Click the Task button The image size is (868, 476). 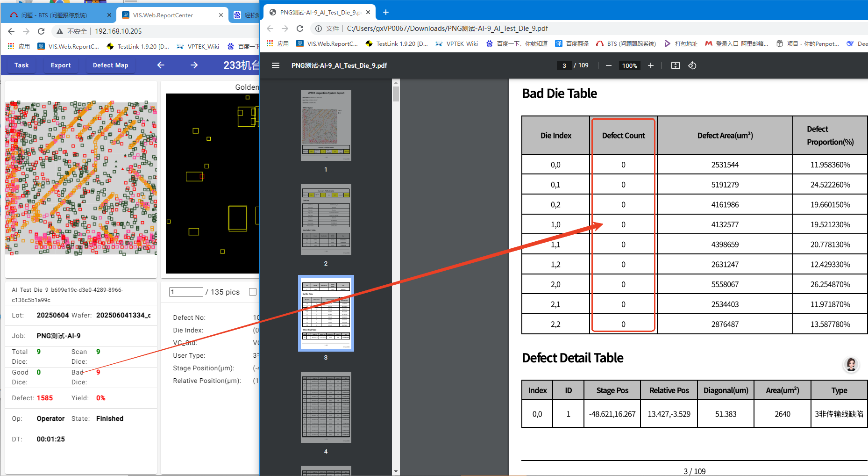[21, 65]
